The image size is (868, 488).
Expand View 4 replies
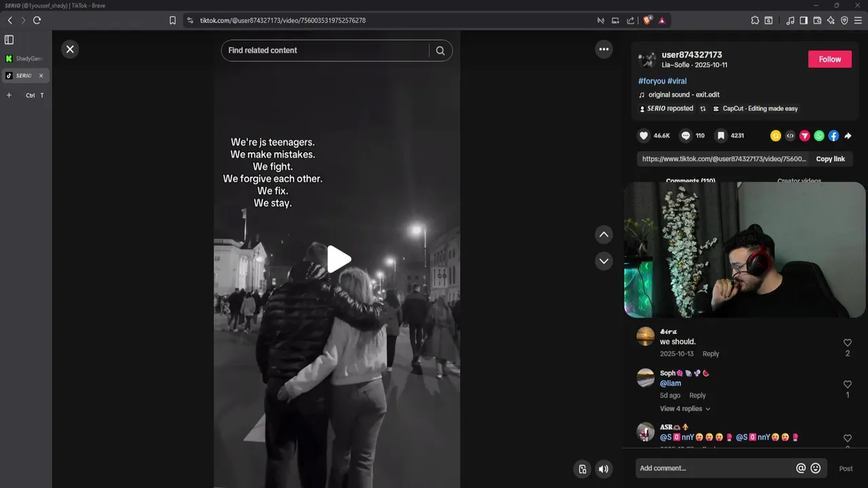tap(685, 409)
